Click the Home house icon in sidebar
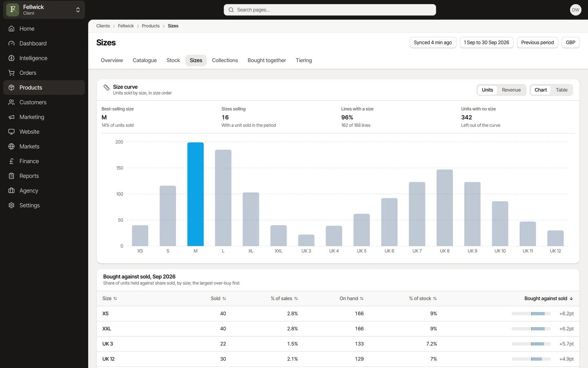Viewport: 588px width, 368px height. pos(11,29)
